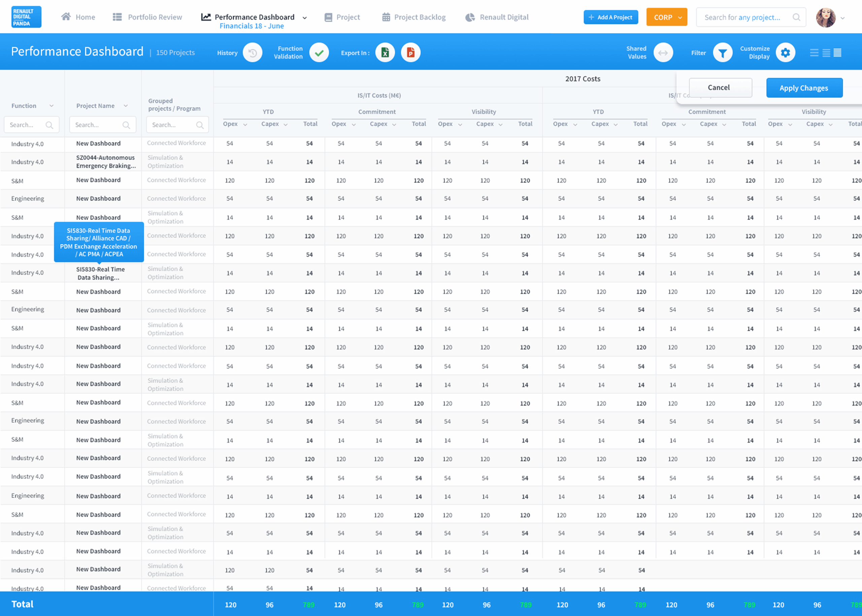Viewport: 862px width, 616px height.
Task: Click the Add A Project button
Action: 611,17
